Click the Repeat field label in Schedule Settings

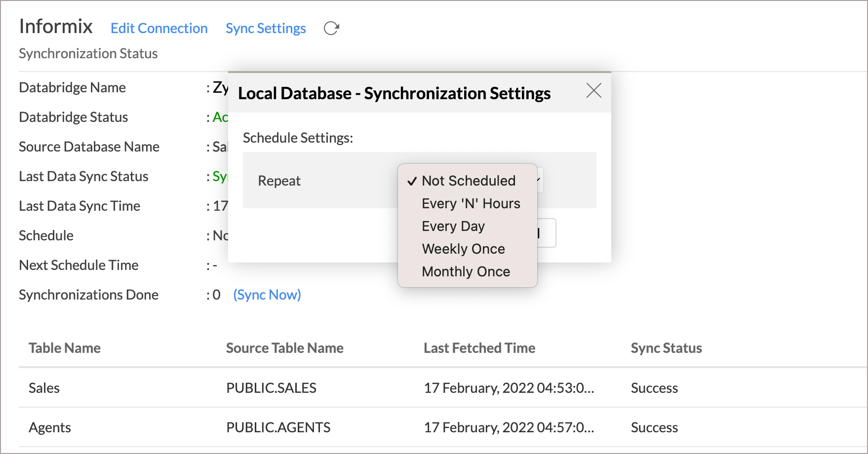click(x=279, y=181)
